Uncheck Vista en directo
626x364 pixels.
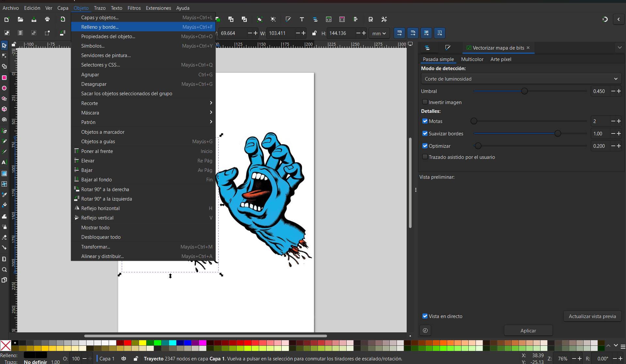click(x=425, y=316)
